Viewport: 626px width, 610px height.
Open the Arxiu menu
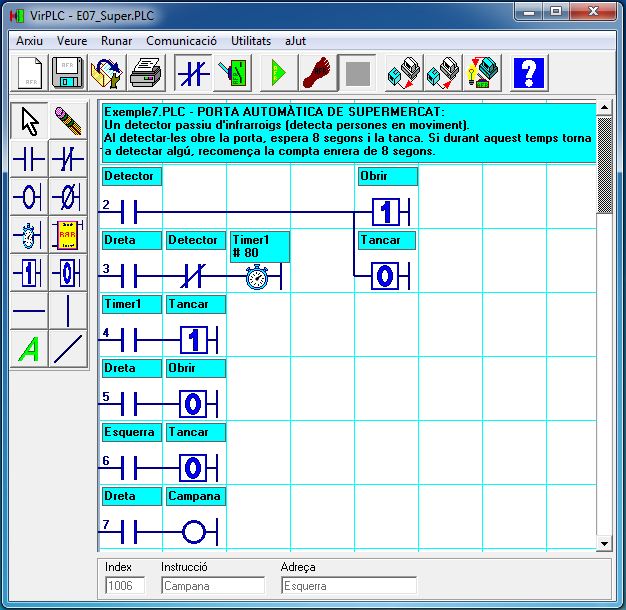[30, 41]
